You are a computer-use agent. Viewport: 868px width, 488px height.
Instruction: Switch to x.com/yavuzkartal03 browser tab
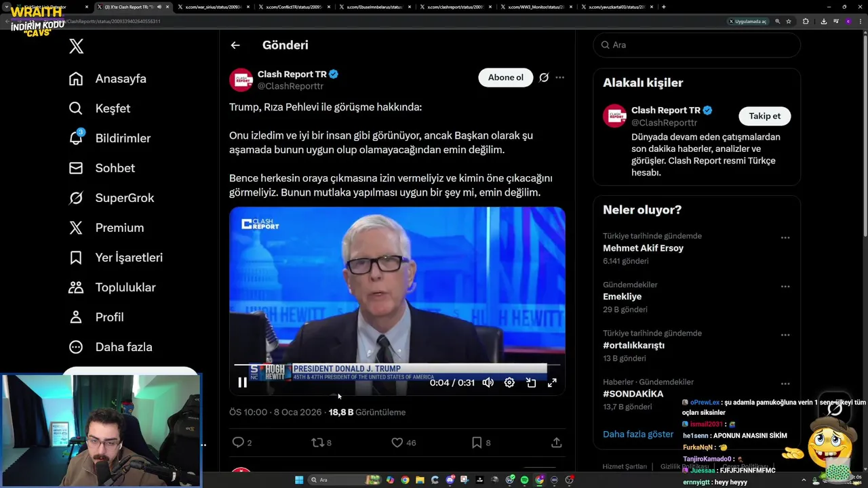pos(616,7)
